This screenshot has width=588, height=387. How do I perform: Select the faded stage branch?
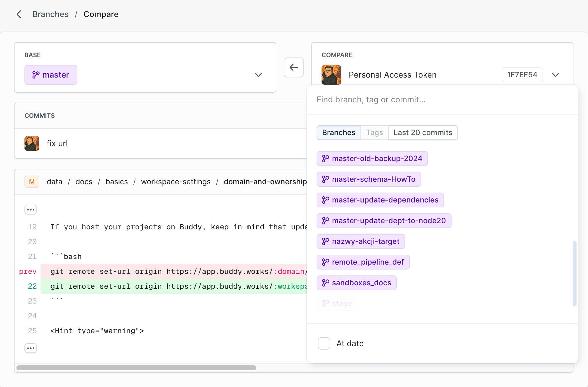[x=337, y=304]
